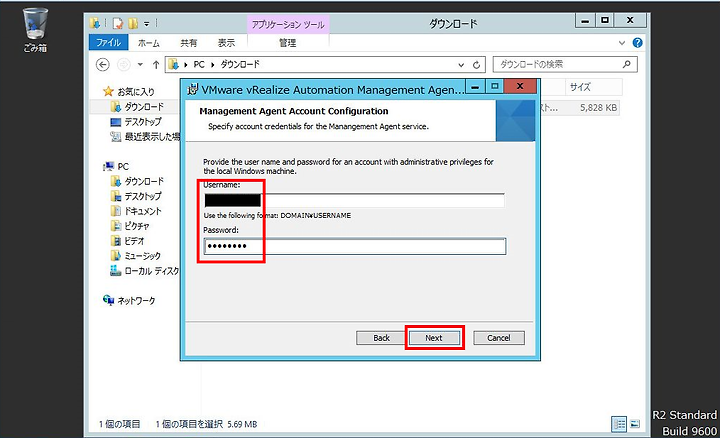The width and height of the screenshot is (720, 438).
Task: Switch to the 共有 ribbon tab
Action: click(x=188, y=43)
